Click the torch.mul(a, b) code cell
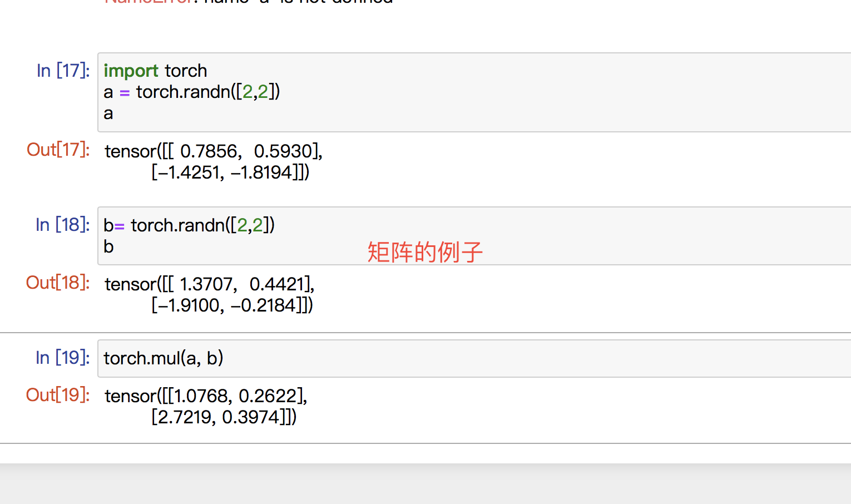 point(474,358)
